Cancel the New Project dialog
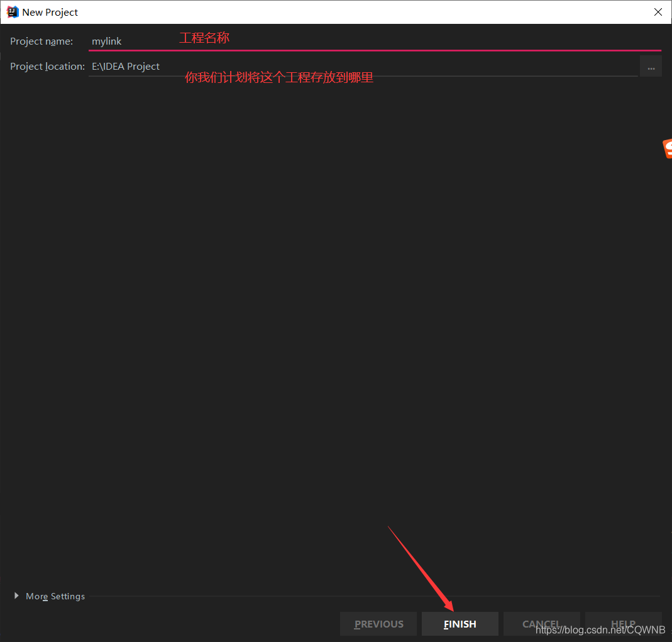Image resolution: width=672 pixels, height=642 pixels. (x=541, y=624)
